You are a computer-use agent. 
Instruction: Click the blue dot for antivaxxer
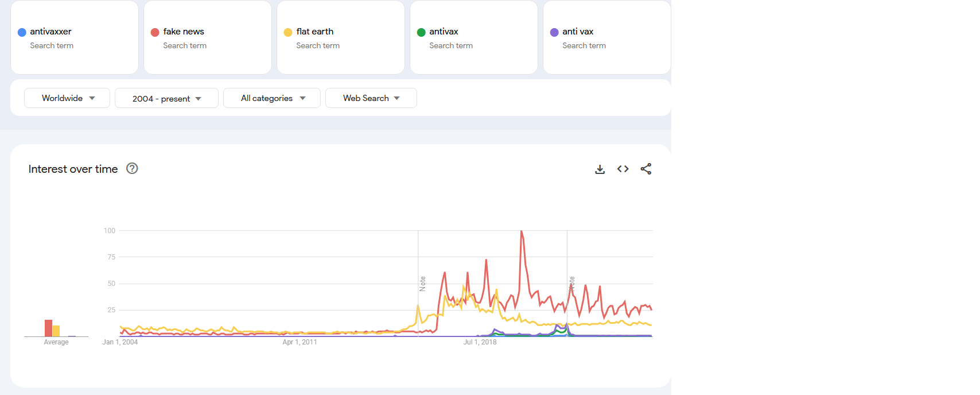[22, 32]
